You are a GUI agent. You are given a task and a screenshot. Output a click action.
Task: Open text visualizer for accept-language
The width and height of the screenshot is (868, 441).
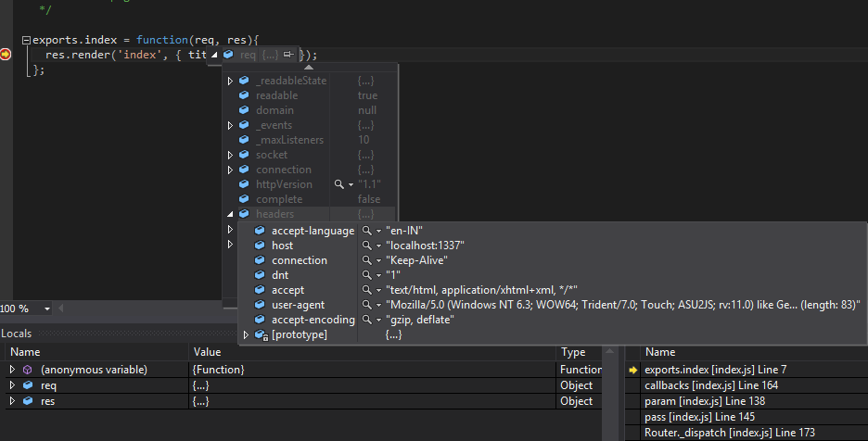(x=366, y=230)
